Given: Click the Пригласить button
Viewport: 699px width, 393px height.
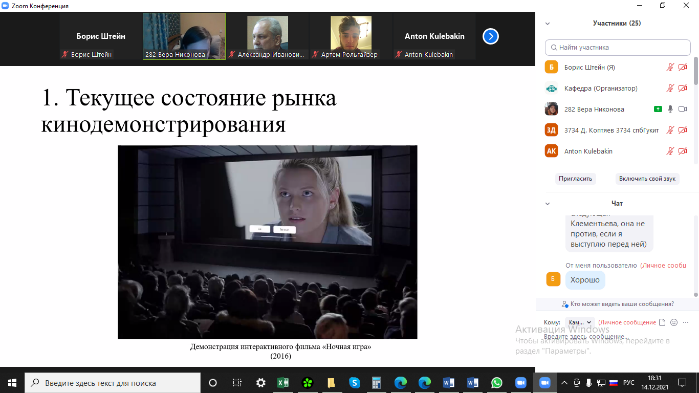Looking at the screenshot, I should 575,179.
